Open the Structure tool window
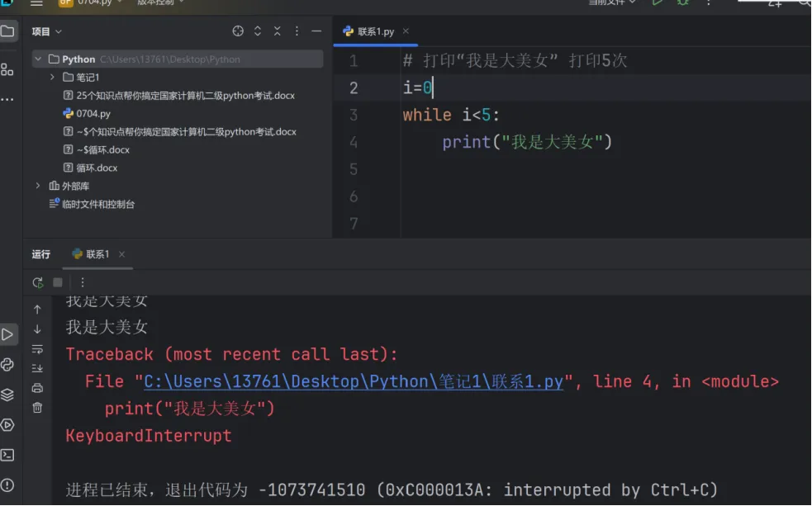The image size is (812, 506). (x=7, y=69)
